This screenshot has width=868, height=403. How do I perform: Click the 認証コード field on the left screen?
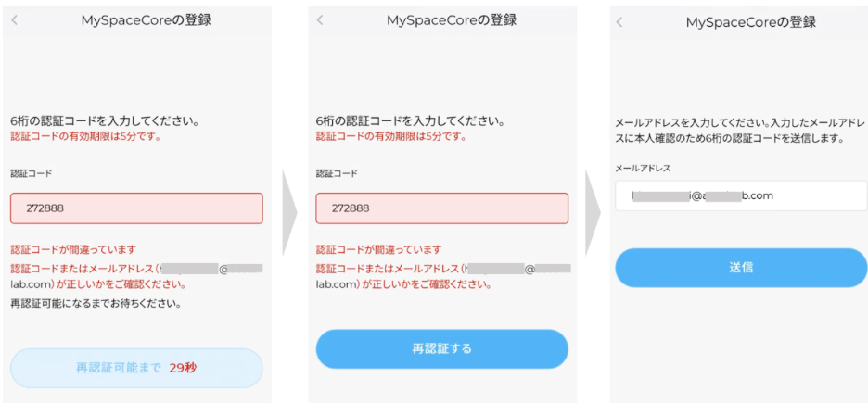coord(136,208)
